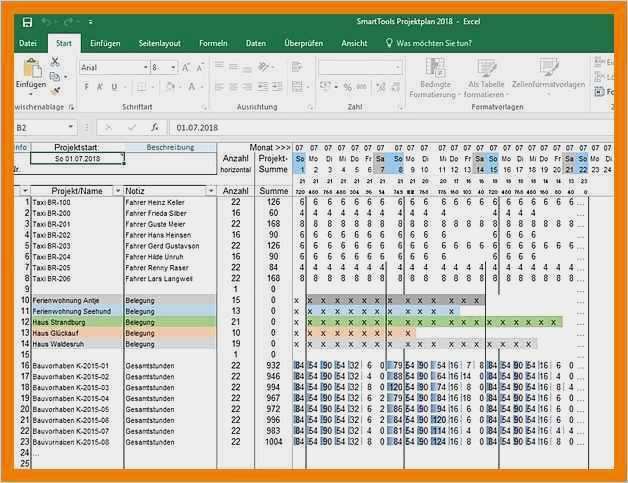Click the 'Was möchten Sie tun?' search box
Image resolution: width=628 pixels, height=483 pixels.
[434, 43]
